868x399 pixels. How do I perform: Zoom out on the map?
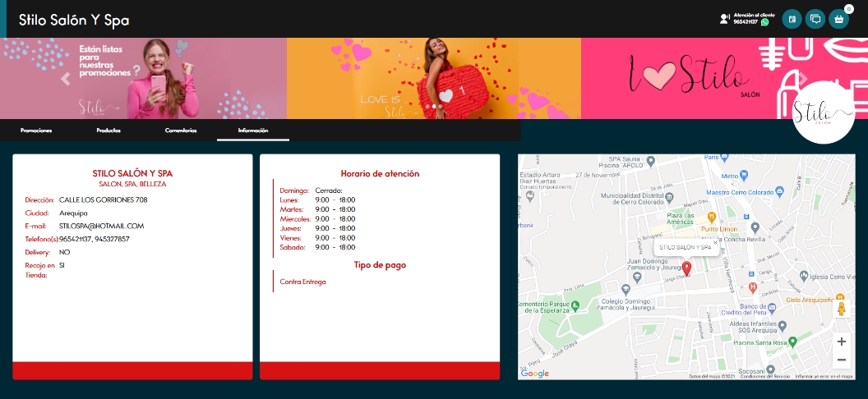[842, 360]
